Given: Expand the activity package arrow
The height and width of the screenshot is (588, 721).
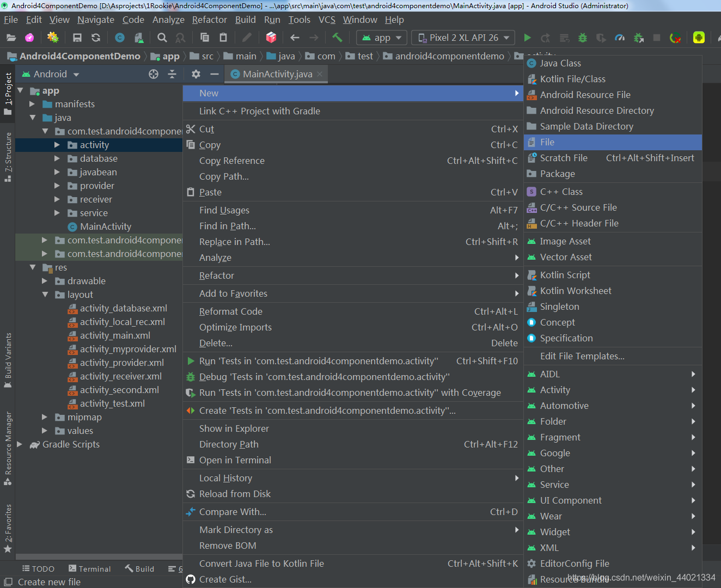Looking at the screenshot, I should (x=57, y=145).
